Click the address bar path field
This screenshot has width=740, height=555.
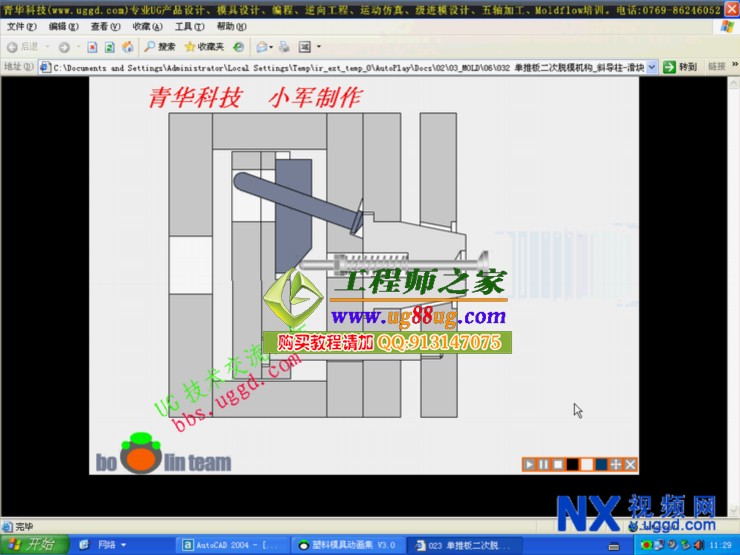tap(348, 67)
